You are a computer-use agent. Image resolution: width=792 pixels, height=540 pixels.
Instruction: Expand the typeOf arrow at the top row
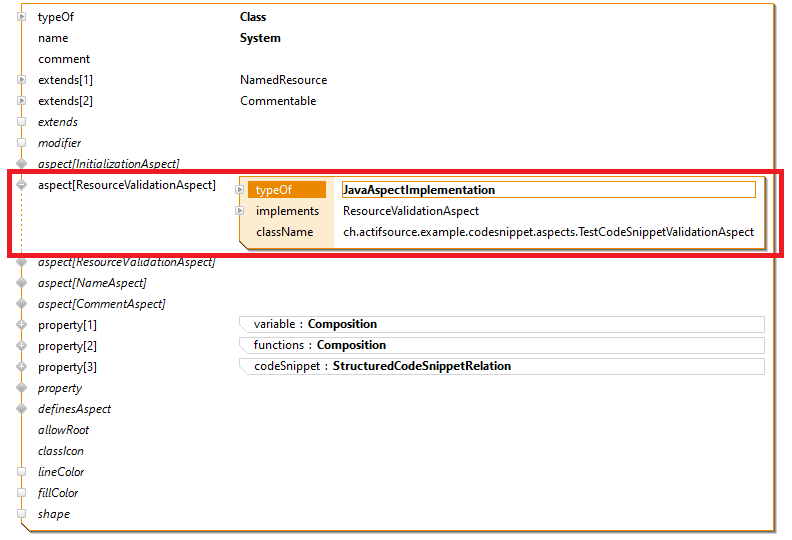(21, 17)
